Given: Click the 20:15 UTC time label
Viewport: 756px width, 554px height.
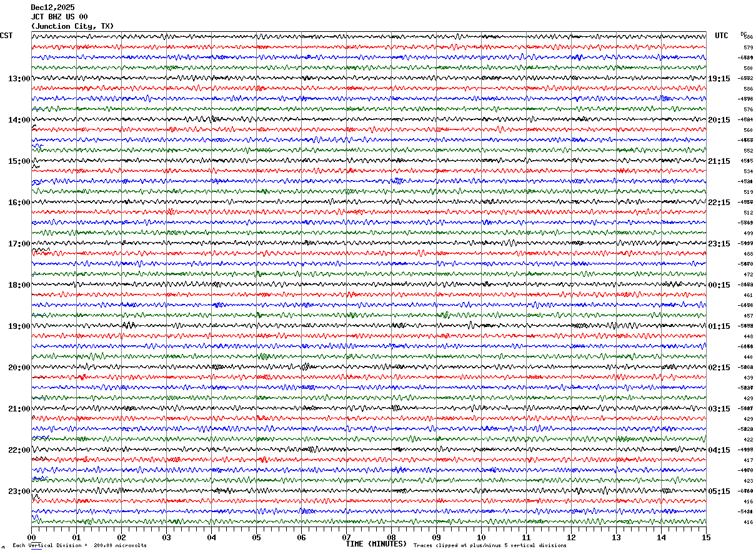Looking at the screenshot, I should click(719, 120).
